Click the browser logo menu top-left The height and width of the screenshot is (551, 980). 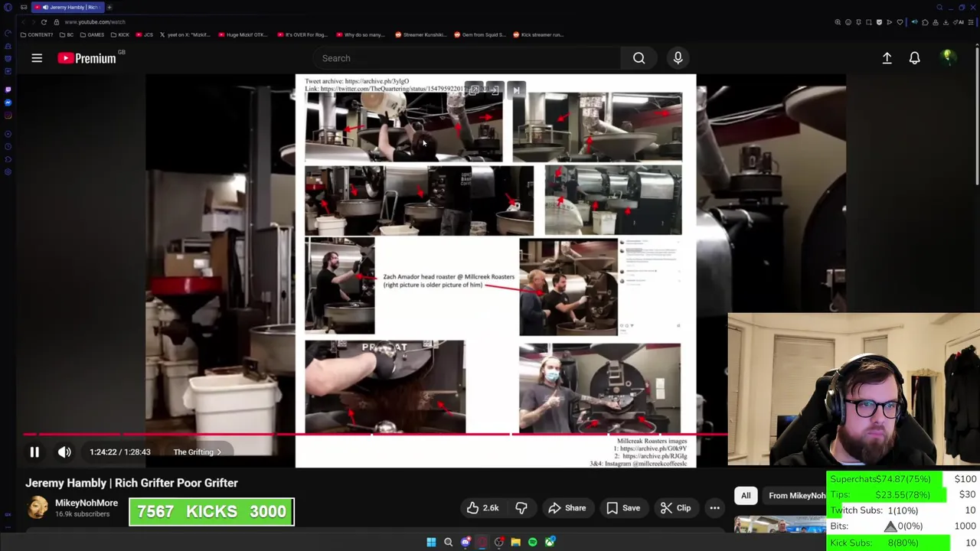[x=8, y=7]
